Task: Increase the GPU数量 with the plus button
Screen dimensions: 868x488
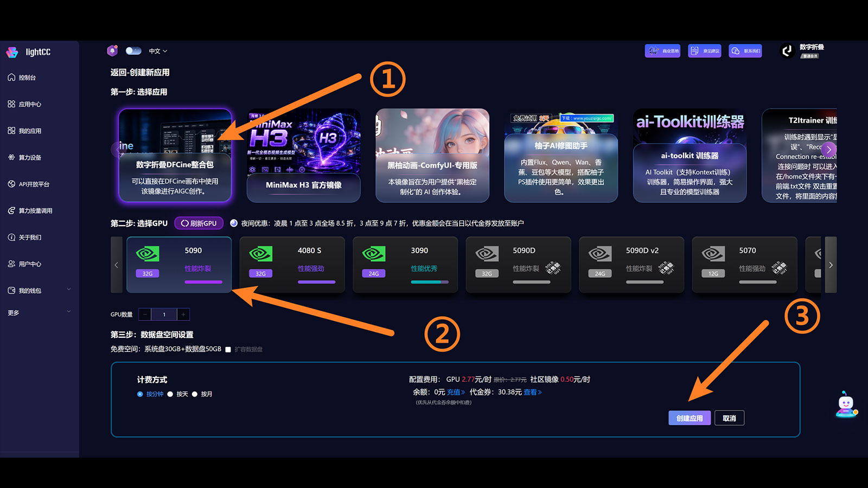Action: click(x=183, y=314)
